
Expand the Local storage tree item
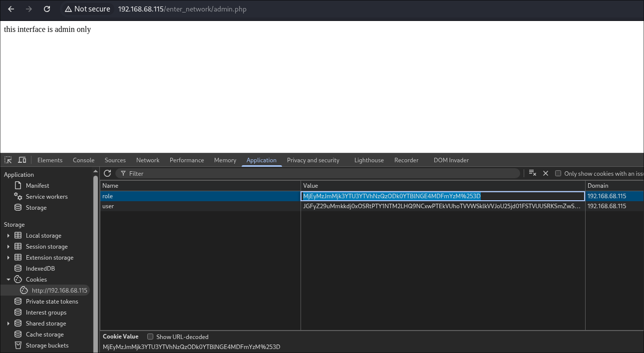[8, 236]
